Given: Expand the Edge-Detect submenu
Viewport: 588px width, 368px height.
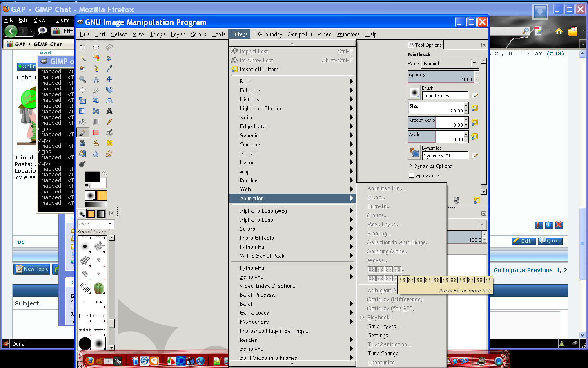Looking at the screenshot, I should [x=292, y=126].
